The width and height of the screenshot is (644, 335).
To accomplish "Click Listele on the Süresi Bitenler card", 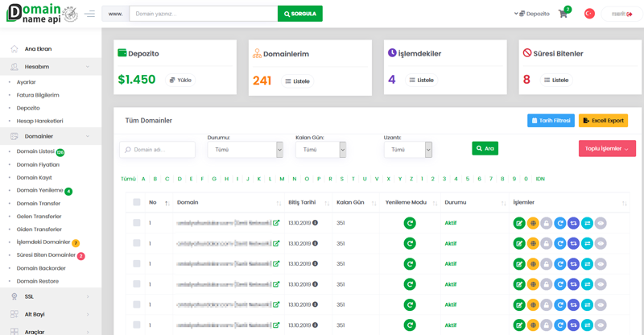I will click(x=556, y=81).
